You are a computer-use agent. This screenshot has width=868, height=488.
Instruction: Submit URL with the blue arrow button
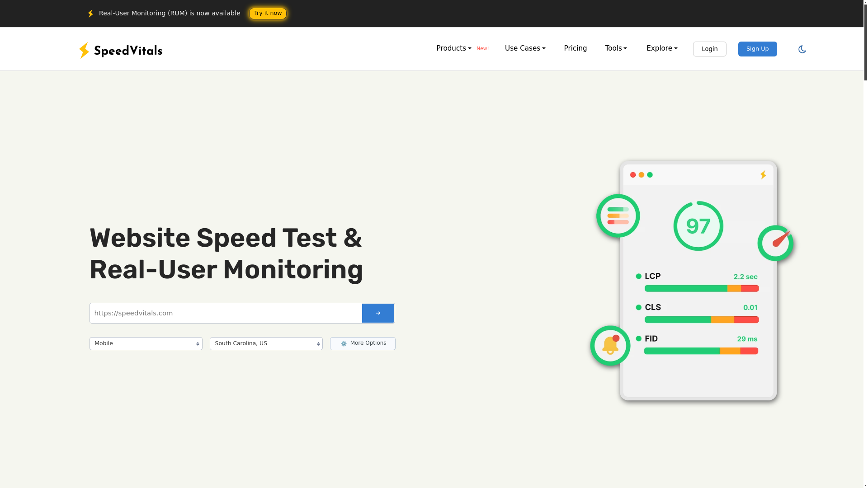pyautogui.click(x=378, y=313)
